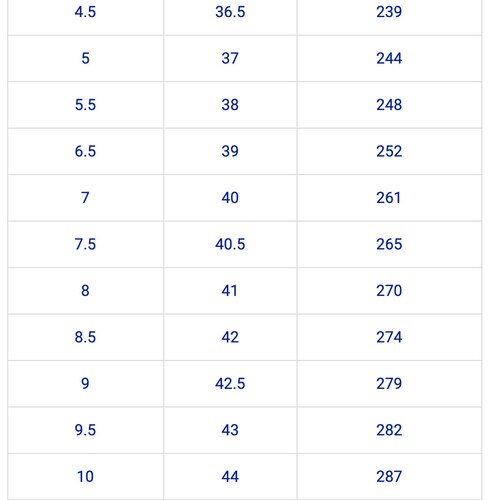Select the 287 measurement cell

coord(389,477)
